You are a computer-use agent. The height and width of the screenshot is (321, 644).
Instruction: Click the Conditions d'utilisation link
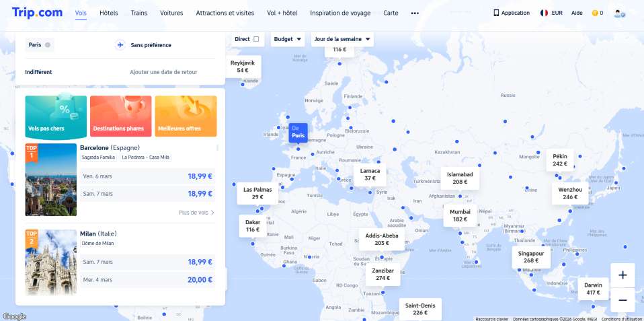(622, 319)
